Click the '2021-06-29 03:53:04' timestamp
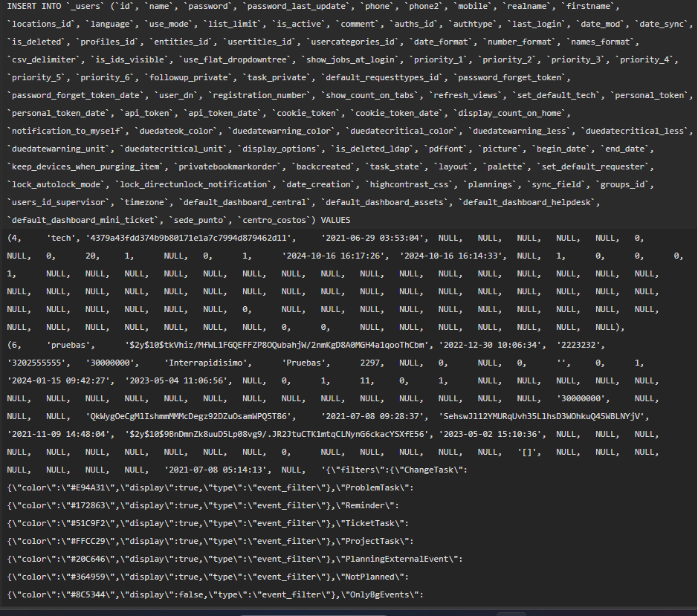This screenshot has width=698, height=616. 375,239
